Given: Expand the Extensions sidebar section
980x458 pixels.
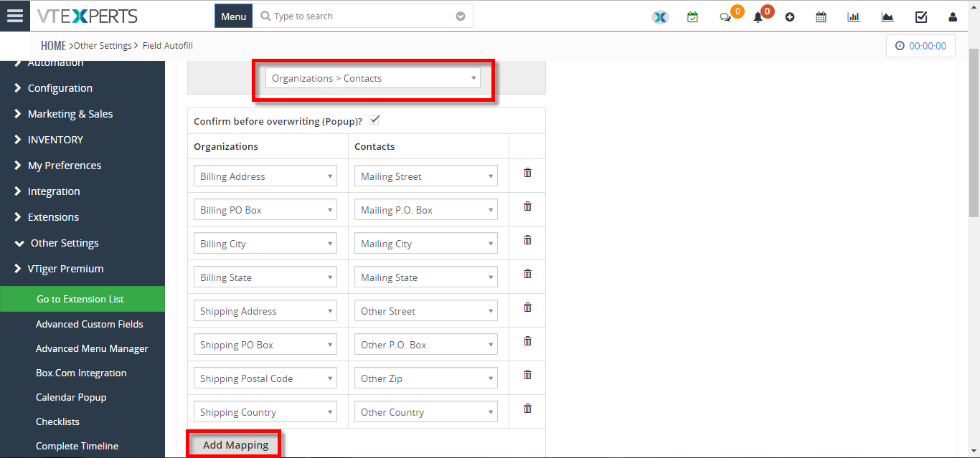Looking at the screenshot, I should pos(83,217).
